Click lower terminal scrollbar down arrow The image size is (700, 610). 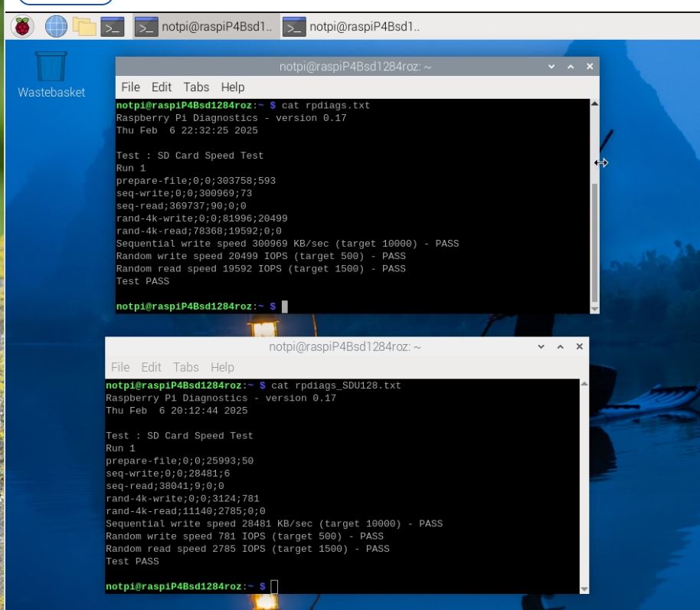(x=584, y=589)
